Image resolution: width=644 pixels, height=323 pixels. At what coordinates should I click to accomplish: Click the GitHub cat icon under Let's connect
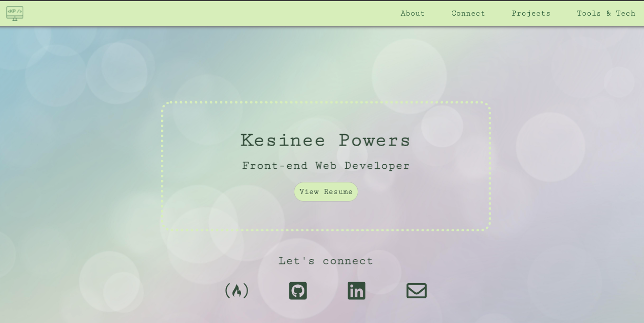point(297,290)
